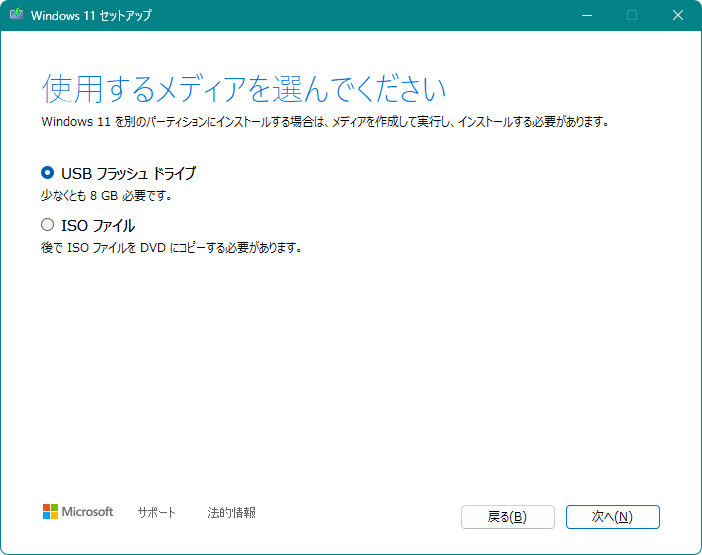Click the partition install description below heading
Viewport: 702px width, 555px height.
(325, 122)
